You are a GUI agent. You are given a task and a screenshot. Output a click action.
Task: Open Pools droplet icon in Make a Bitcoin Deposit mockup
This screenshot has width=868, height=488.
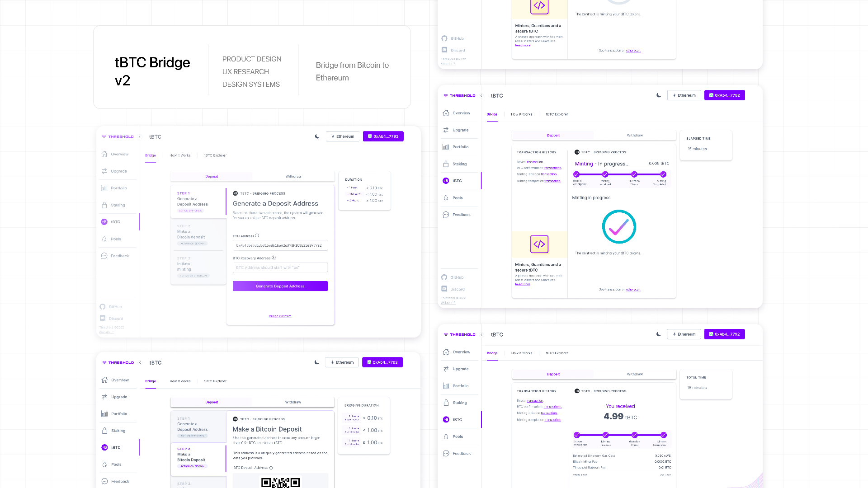105,465
